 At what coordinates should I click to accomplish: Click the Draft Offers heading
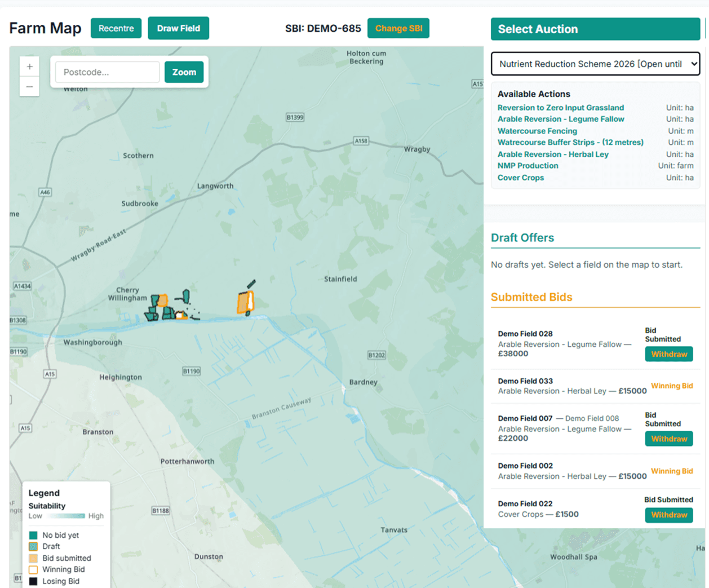(x=522, y=238)
